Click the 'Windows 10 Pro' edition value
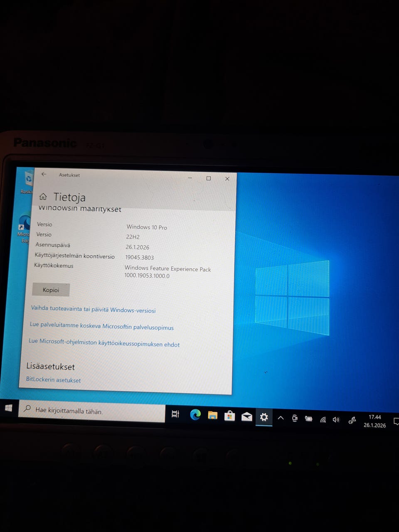The height and width of the screenshot is (532, 399). (x=147, y=227)
